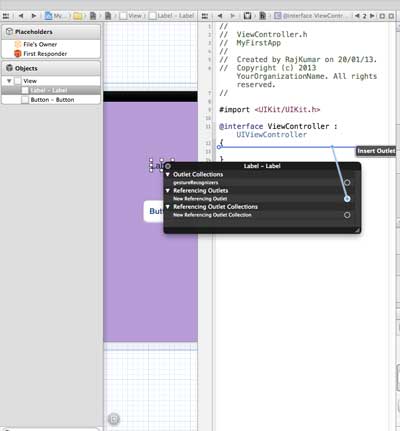The height and width of the screenshot is (431, 400).
Task: Go forward using left jump bar arrow
Action: point(34,16)
